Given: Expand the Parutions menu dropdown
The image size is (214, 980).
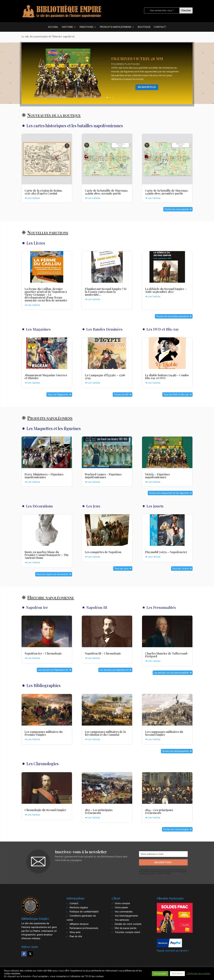Looking at the screenshot, I should 88,27.
